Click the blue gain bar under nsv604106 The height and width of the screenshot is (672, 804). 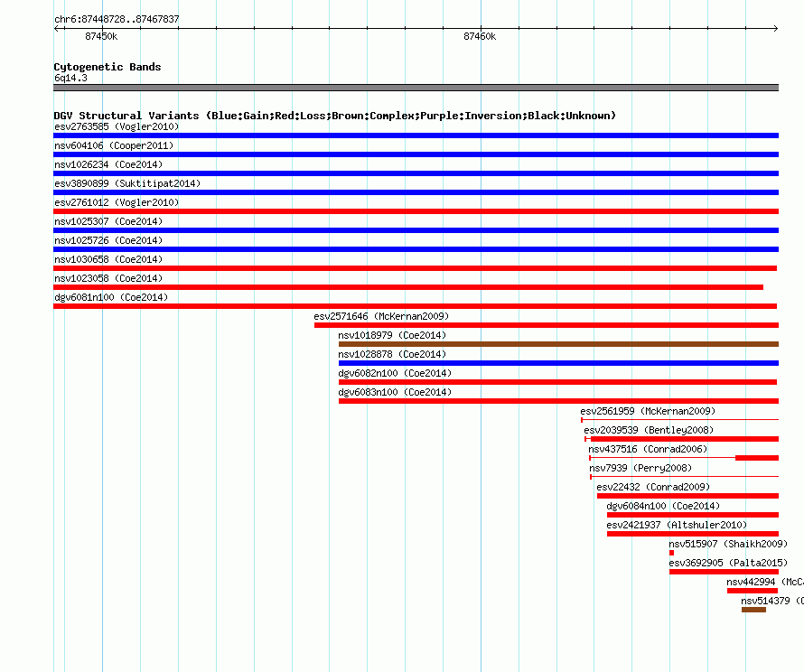[416, 154]
